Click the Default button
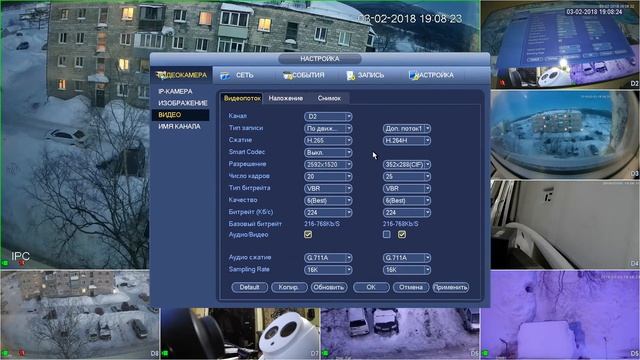 point(249,287)
